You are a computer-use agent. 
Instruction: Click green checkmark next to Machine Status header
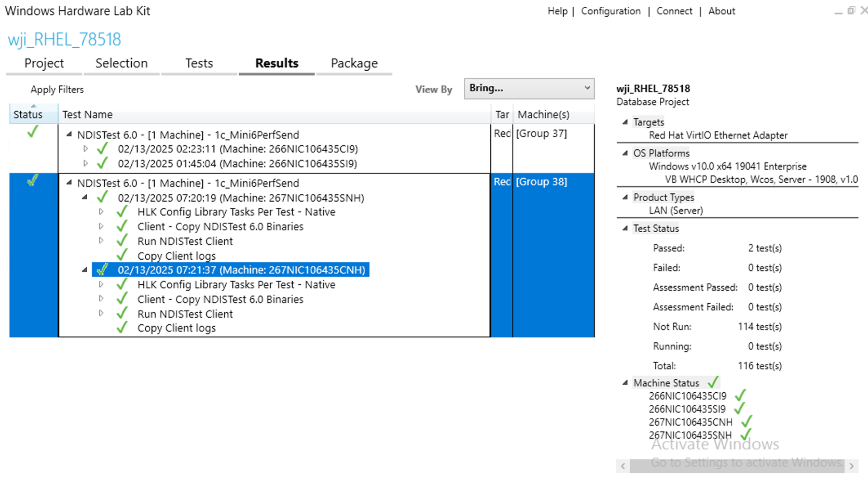point(713,382)
